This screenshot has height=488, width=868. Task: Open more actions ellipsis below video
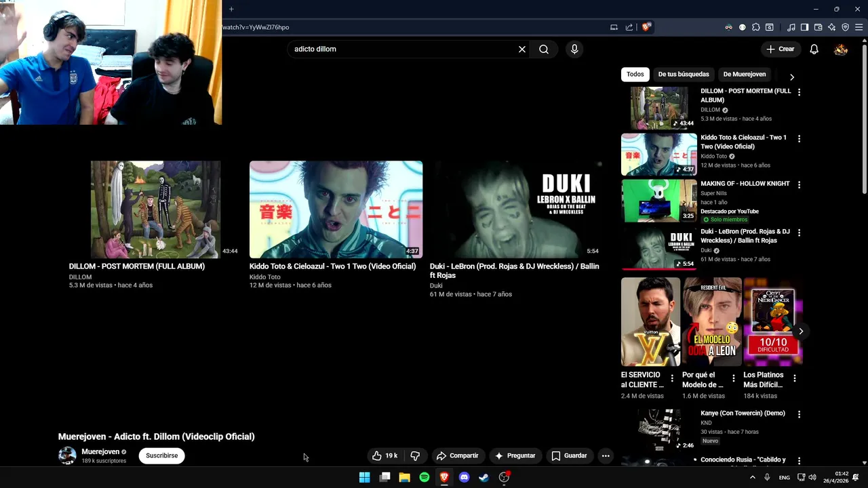coord(606,455)
